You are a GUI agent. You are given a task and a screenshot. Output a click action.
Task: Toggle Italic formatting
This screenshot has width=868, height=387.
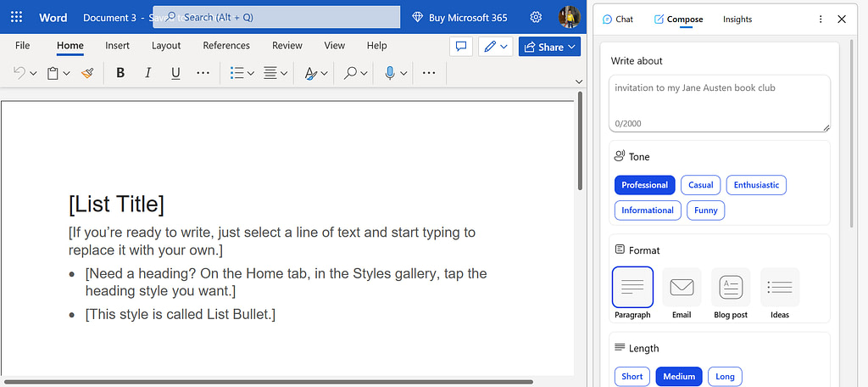[147, 73]
